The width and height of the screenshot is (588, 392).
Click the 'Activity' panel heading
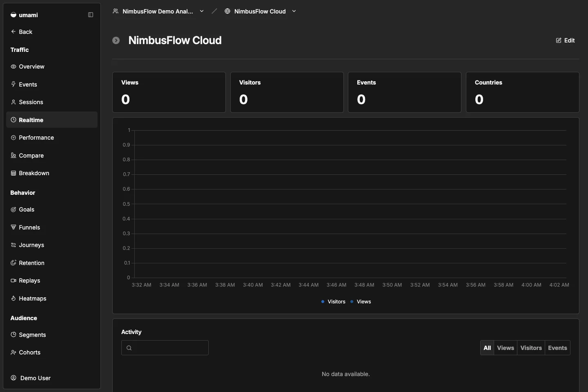point(131,332)
